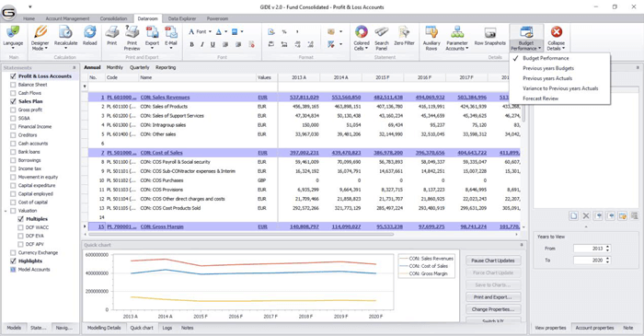Uncheck the Multiples valuation item
644x336 pixels.
click(20, 219)
